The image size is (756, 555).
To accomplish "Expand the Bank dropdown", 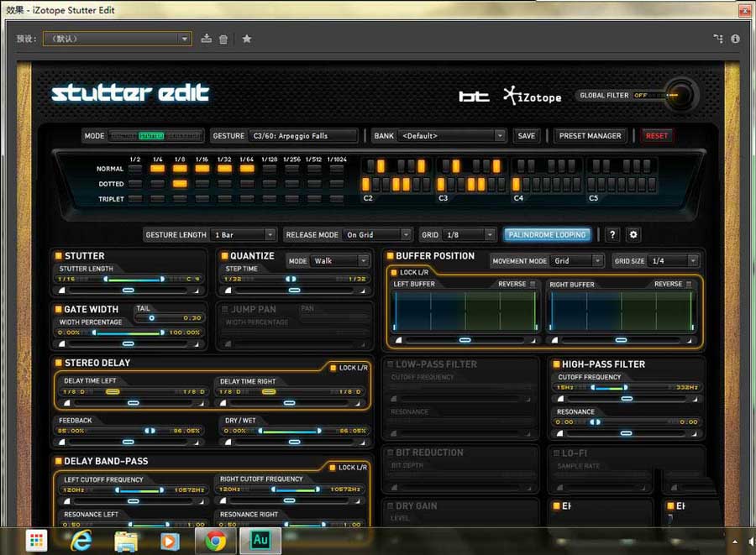I will [453, 136].
